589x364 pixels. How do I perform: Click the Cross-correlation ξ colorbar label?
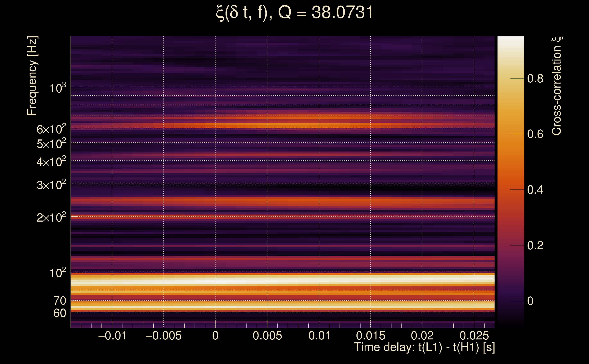tap(556, 86)
